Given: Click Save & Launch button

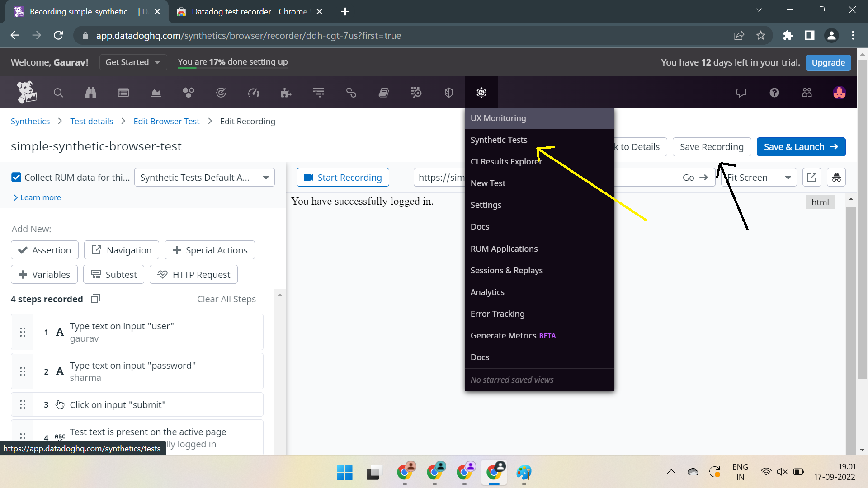Looking at the screenshot, I should pyautogui.click(x=801, y=147).
